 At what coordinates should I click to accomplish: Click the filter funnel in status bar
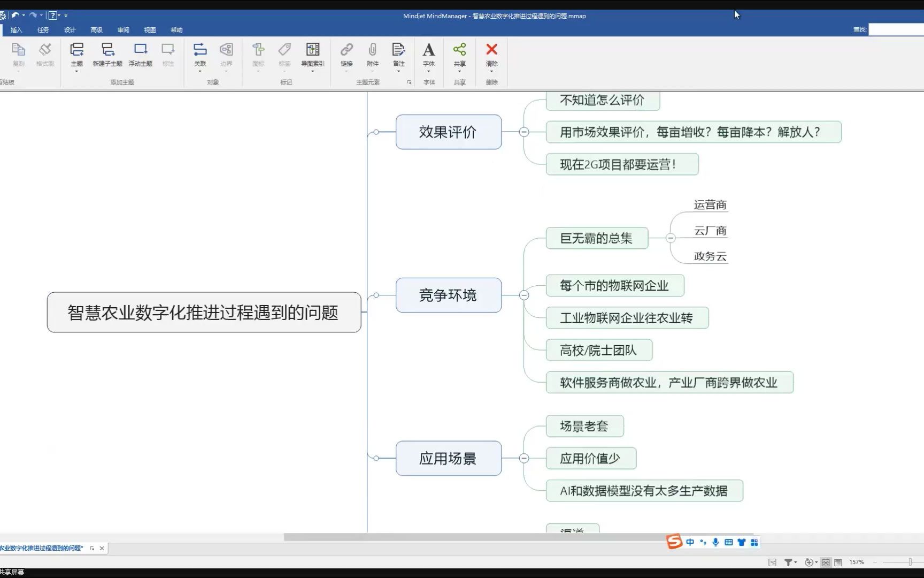pos(788,562)
